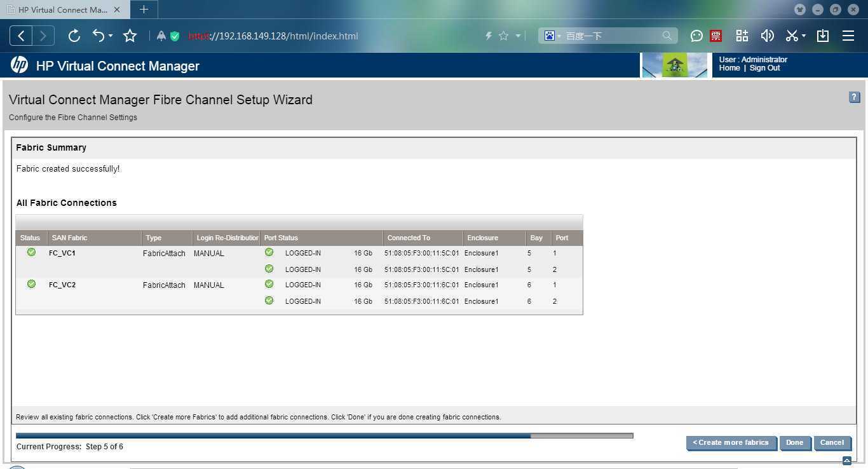Click the Enclosure column header
Viewport: 868px width, 469px height.
[x=494, y=238]
